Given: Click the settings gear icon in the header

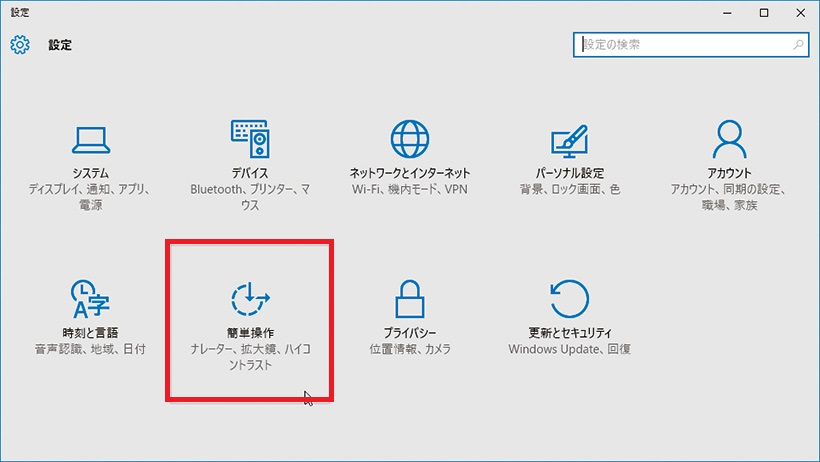Looking at the screenshot, I should 20,44.
